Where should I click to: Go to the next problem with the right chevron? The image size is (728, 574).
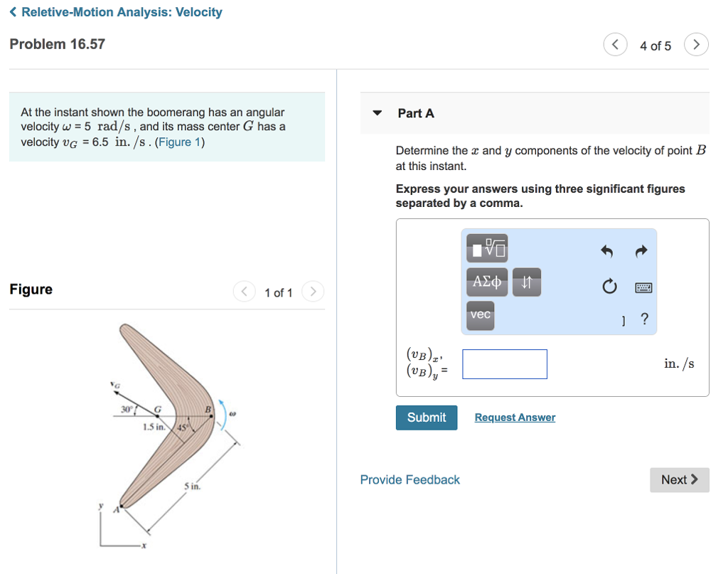696,44
